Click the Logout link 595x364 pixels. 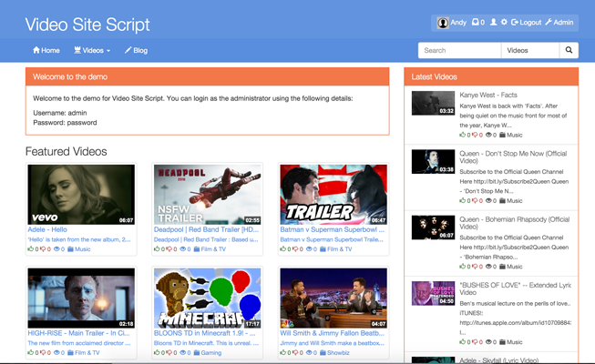[527, 23]
